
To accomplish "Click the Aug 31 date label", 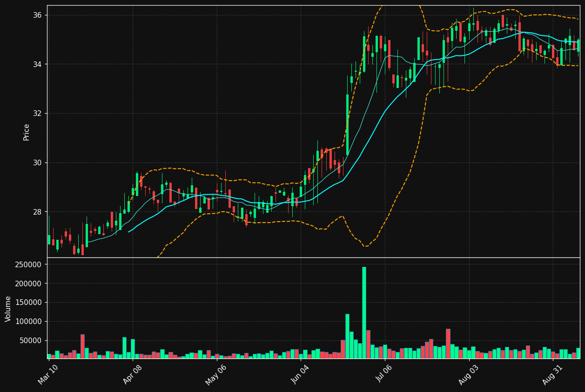I will tap(552, 374).
